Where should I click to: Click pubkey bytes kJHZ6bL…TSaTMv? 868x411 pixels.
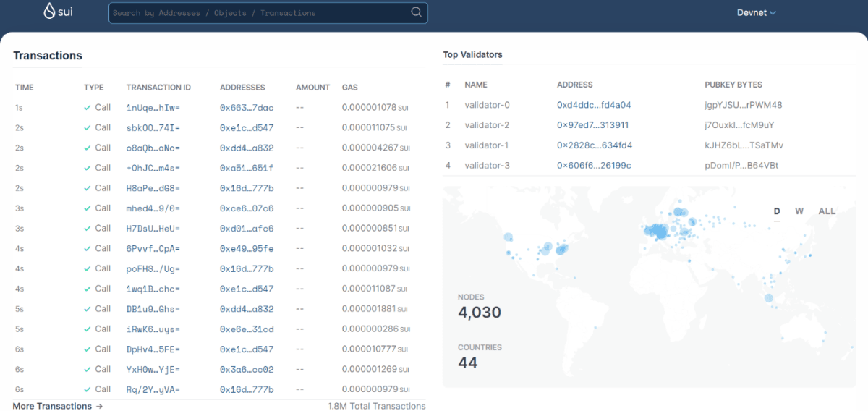[x=744, y=145]
